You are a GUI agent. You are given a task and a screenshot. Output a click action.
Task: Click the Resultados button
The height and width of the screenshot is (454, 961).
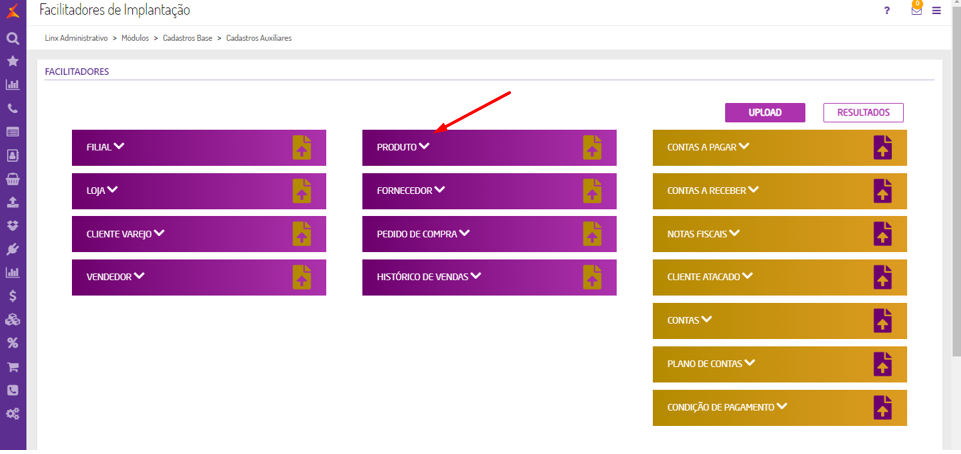point(863,112)
